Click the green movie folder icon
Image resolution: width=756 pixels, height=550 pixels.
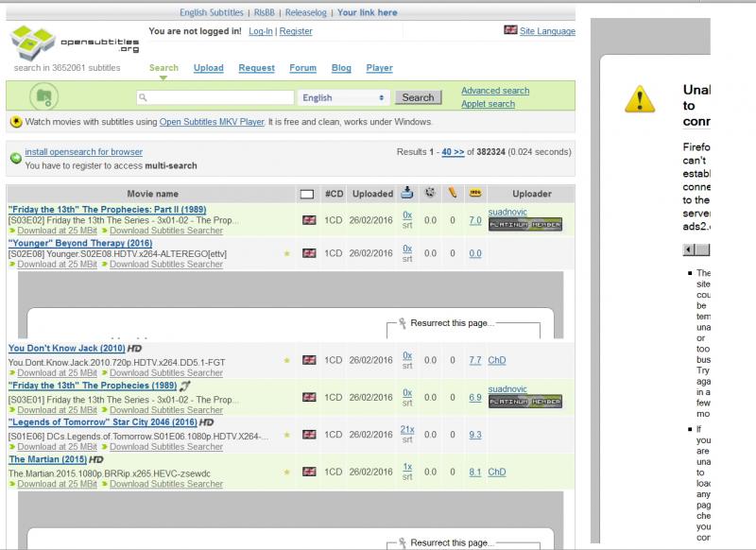42,96
